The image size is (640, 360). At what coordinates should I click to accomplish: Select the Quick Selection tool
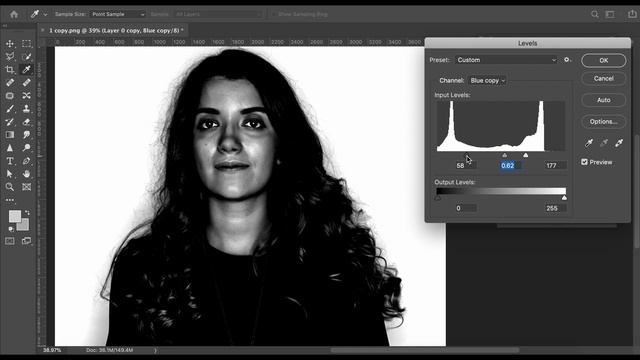pos(27,56)
